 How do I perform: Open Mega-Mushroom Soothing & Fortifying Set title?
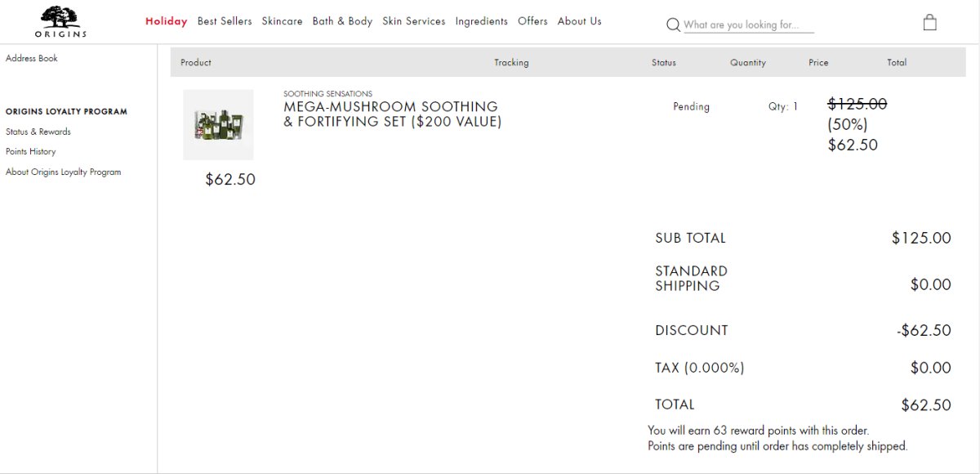pos(392,114)
